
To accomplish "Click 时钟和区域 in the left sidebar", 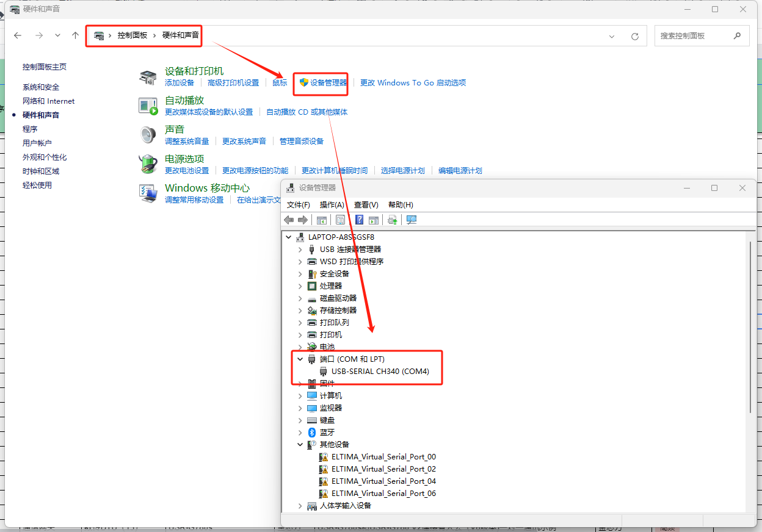I will tap(41, 171).
